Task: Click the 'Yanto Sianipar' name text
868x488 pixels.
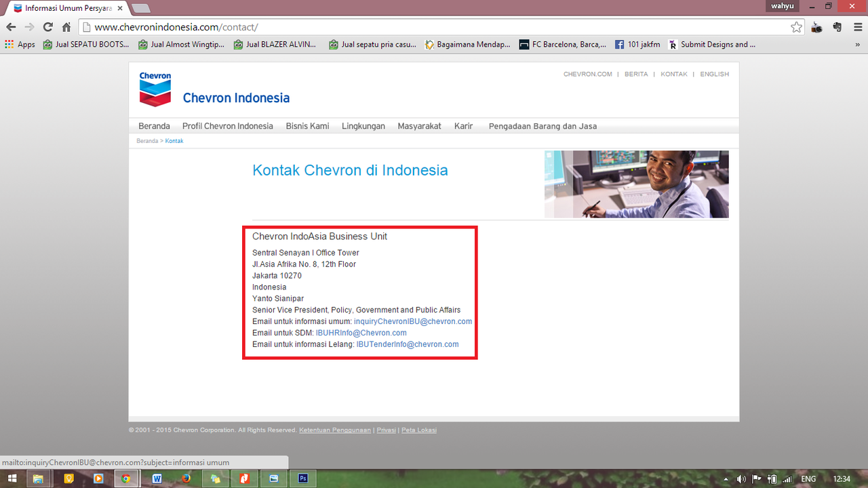Action: coord(278,298)
